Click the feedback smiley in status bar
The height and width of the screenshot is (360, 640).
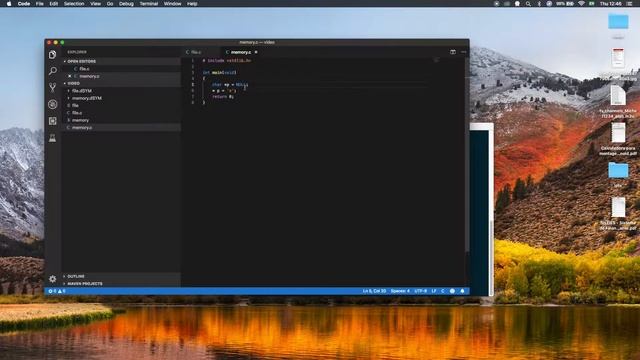(x=452, y=291)
